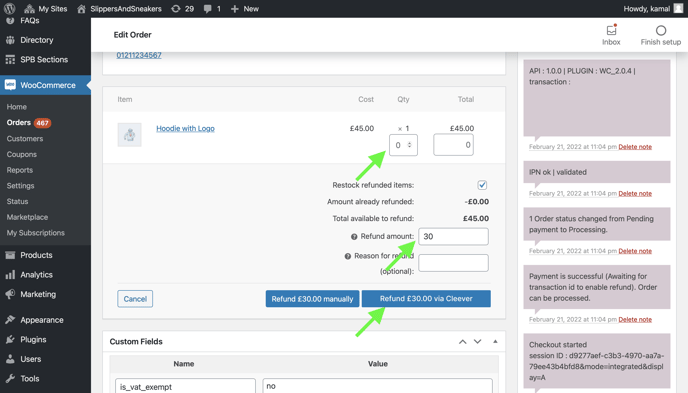Move Custom Fields panel up
Viewport: 688px width, 393px height.
462,342
